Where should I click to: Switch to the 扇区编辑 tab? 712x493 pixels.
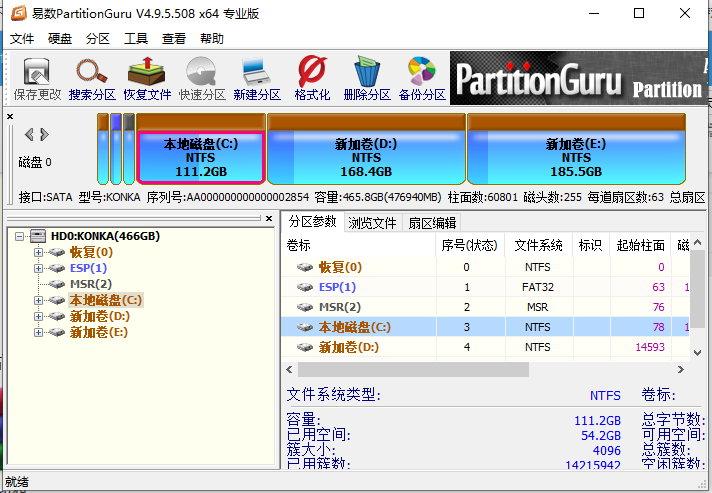432,223
